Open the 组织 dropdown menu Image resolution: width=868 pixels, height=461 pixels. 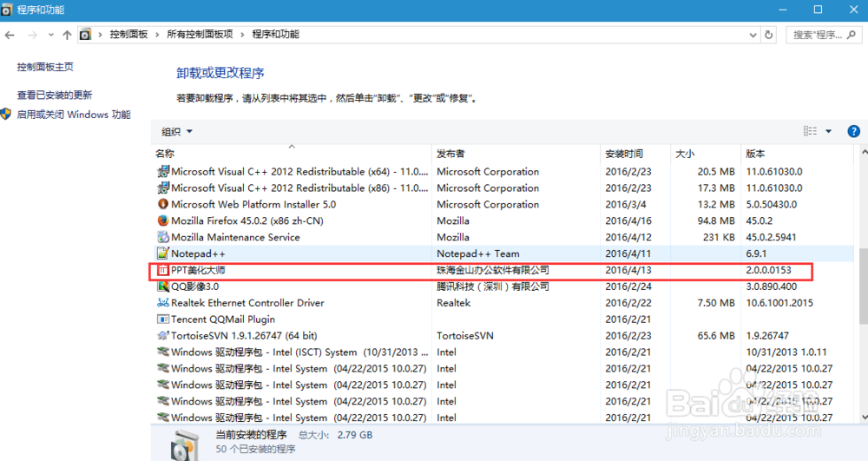click(x=176, y=132)
